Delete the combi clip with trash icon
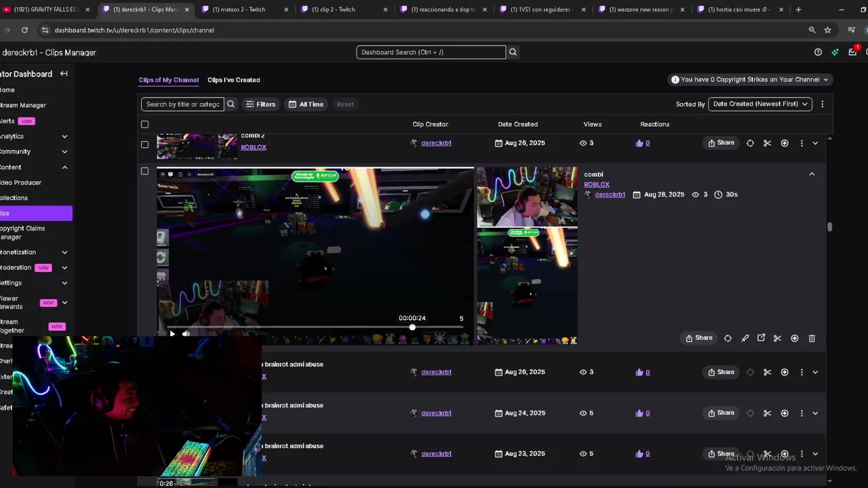This screenshot has width=868, height=488. pyautogui.click(x=812, y=338)
